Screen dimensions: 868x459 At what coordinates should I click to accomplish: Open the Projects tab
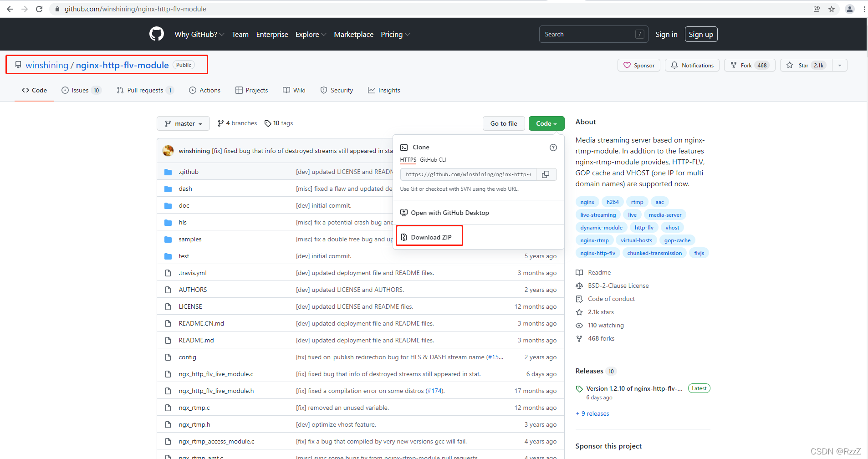tap(251, 90)
